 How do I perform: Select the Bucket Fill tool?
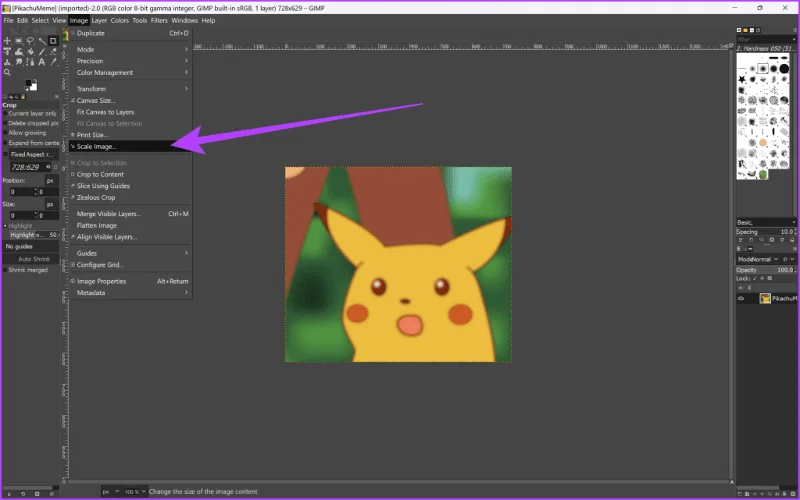click(31, 52)
